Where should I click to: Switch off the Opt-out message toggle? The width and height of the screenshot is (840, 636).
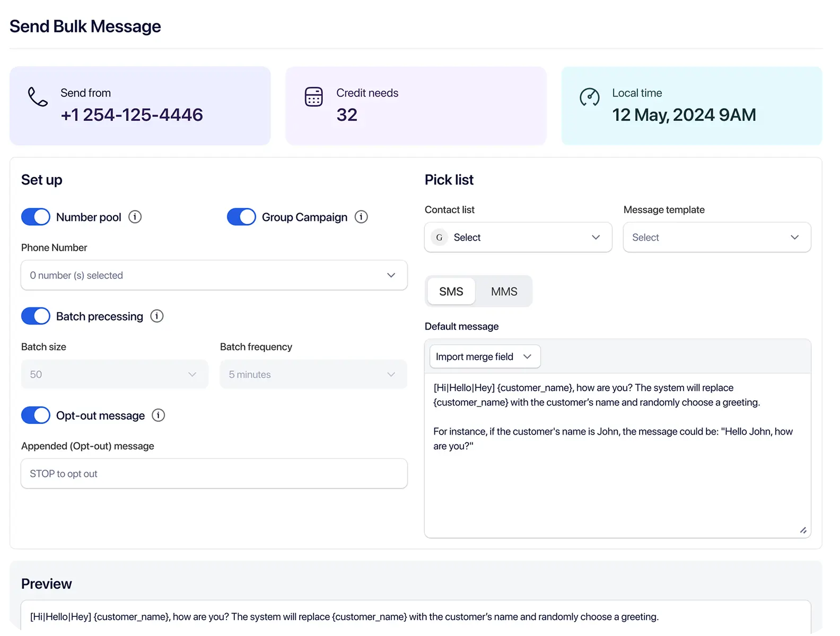pyautogui.click(x=36, y=415)
